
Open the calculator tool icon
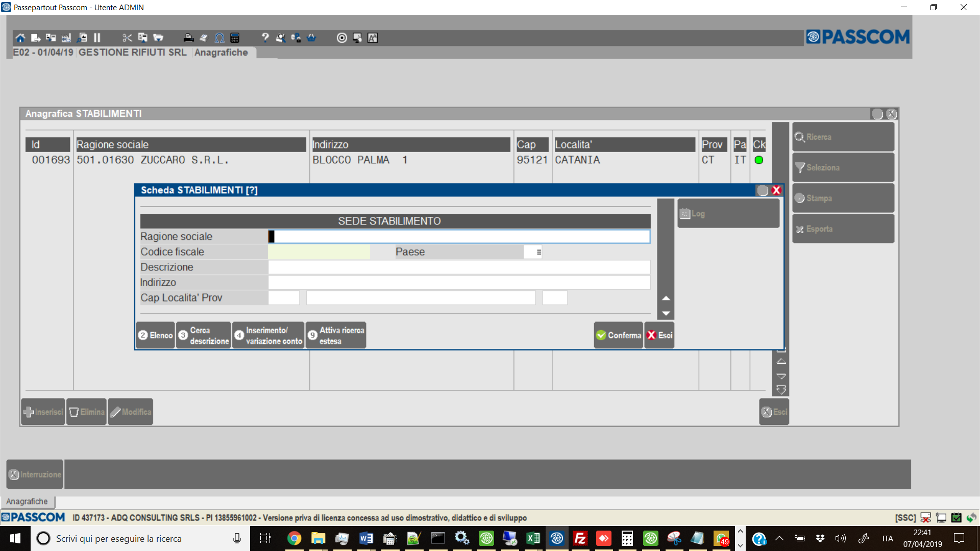coord(235,38)
